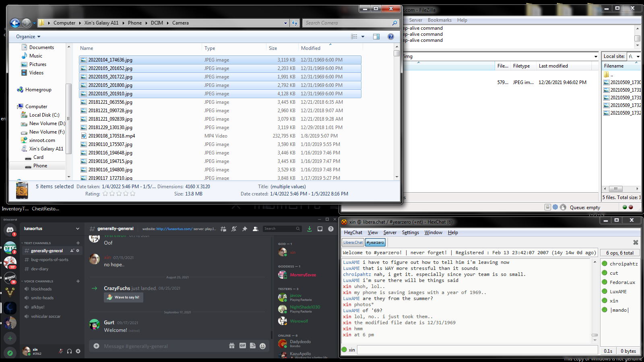This screenshot has height=362, width=644.
Task: Open recent pages dropdown beside forward button
Action: pos(34,23)
